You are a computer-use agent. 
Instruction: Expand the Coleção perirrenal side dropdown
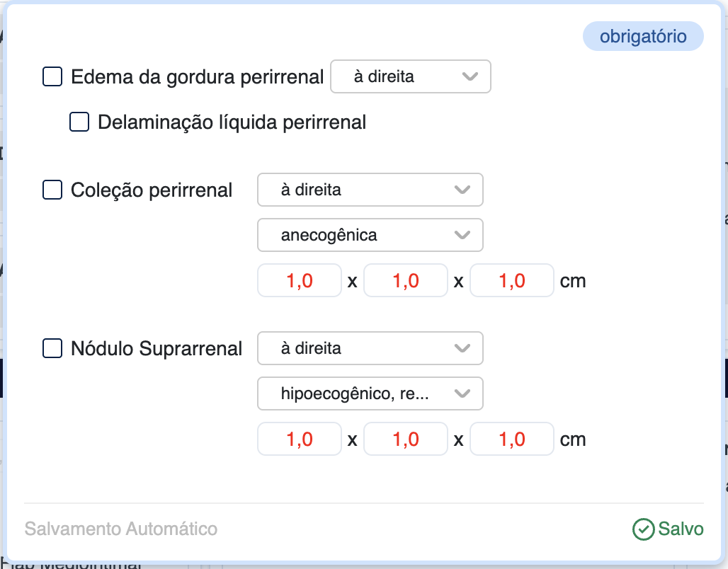(x=370, y=190)
